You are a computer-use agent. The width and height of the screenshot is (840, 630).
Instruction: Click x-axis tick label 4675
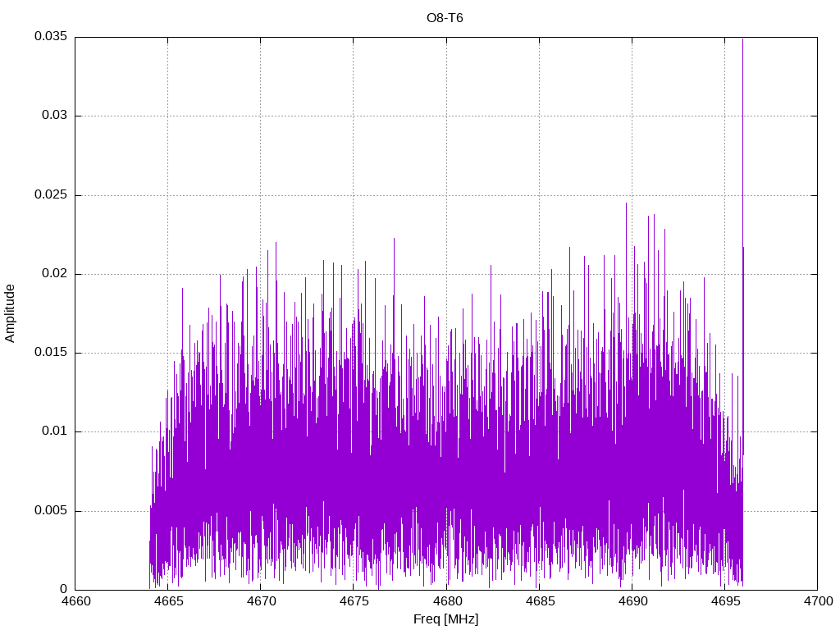point(354,601)
